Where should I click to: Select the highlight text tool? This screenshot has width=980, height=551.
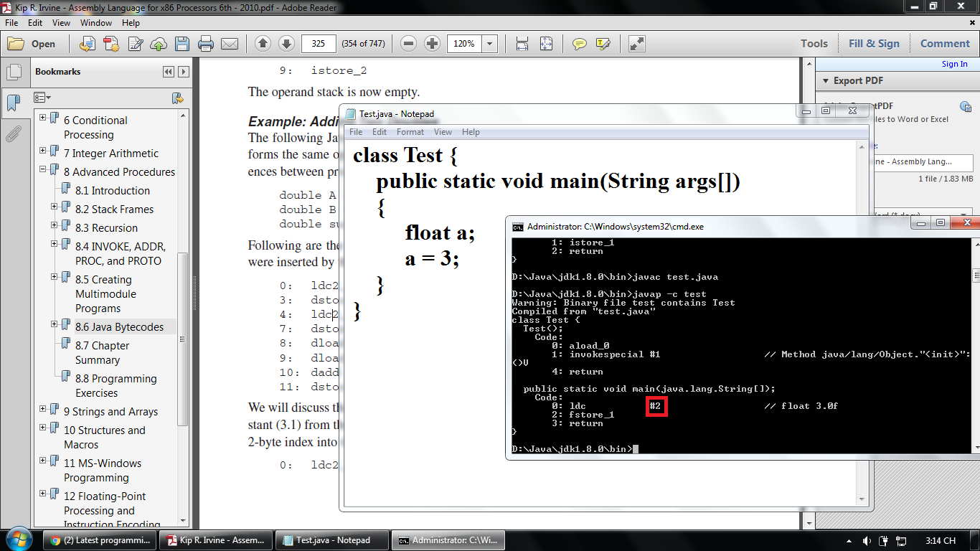603,44
